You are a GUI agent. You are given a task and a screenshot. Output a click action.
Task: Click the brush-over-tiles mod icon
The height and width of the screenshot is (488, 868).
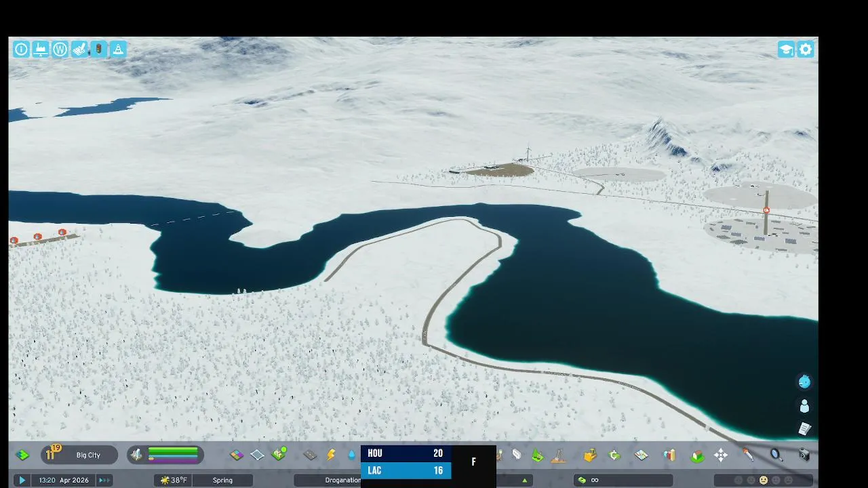79,49
